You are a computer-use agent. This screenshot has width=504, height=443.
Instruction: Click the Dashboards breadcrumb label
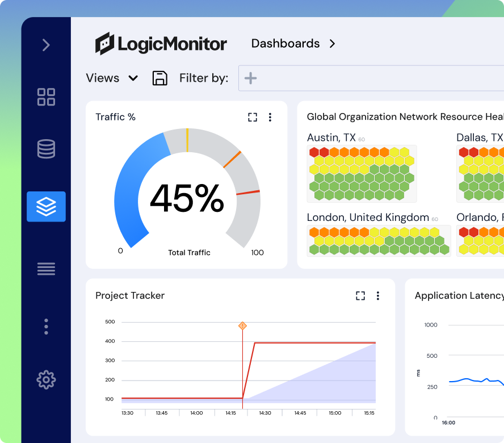285,44
